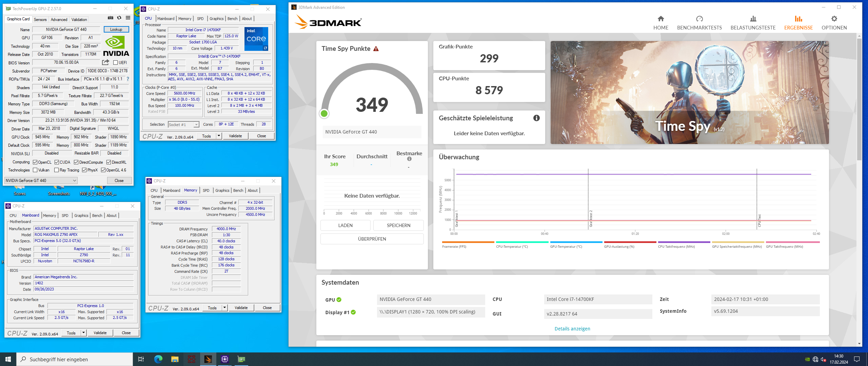Open Socket #1 selection dropdown
Viewport: 868px width, 366px height.
[184, 125]
